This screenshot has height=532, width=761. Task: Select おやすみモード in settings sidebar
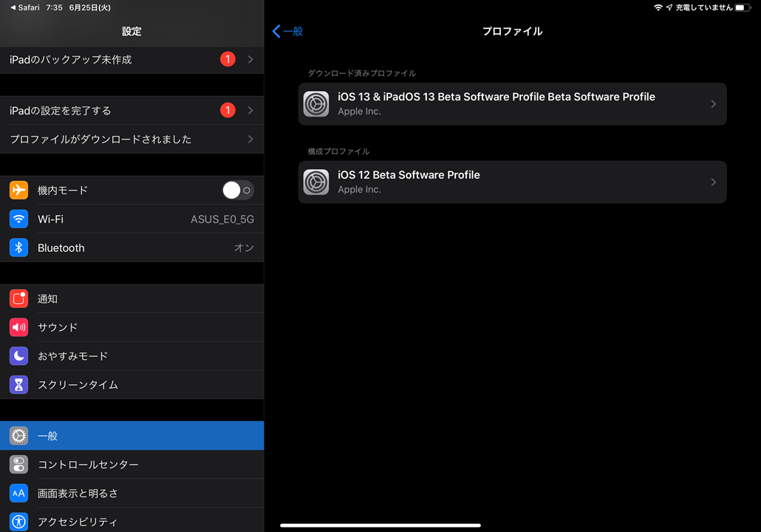132,356
